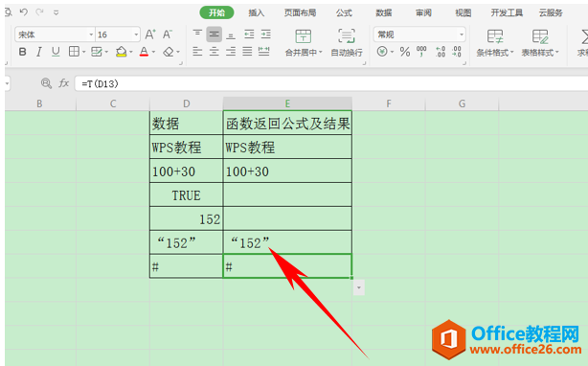The height and width of the screenshot is (366, 588).
Task: Click the draw border pencil icon
Action: click(x=97, y=52)
